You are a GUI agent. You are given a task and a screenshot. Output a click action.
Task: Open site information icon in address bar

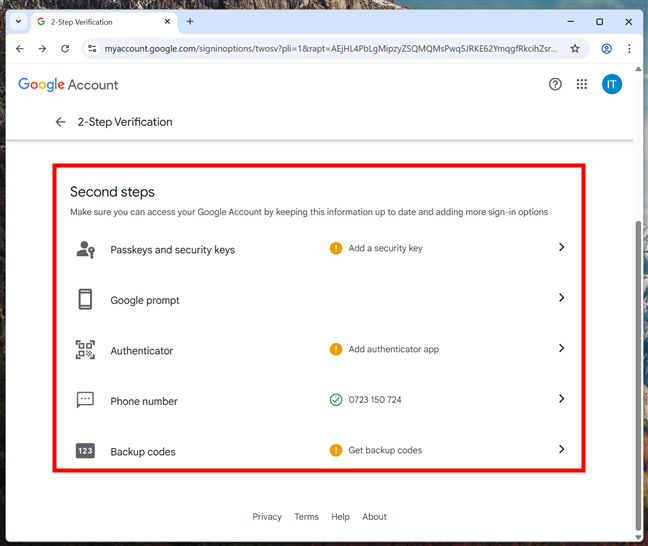92,49
